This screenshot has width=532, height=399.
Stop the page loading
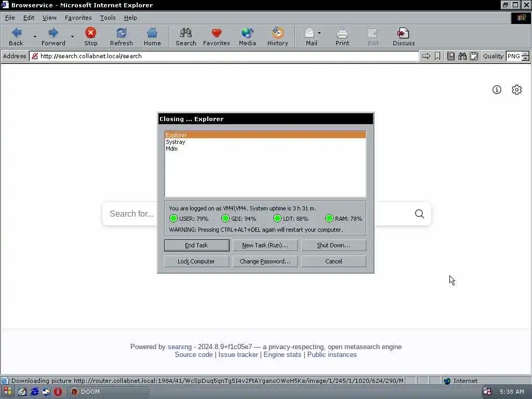pos(90,36)
